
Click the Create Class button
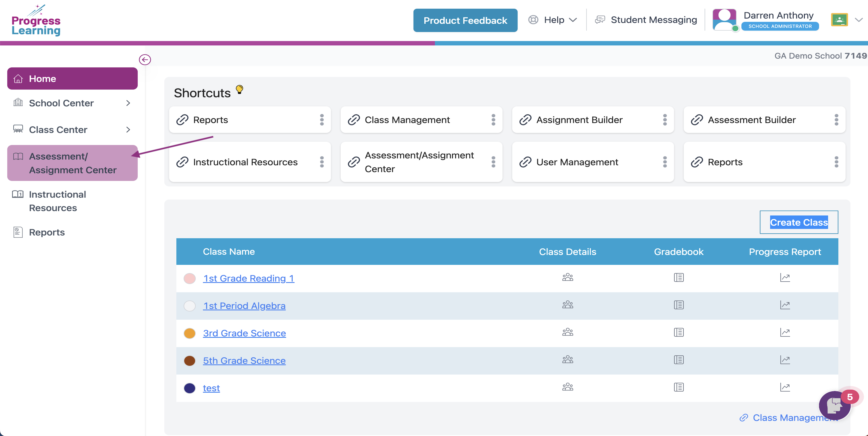pos(799,222)
